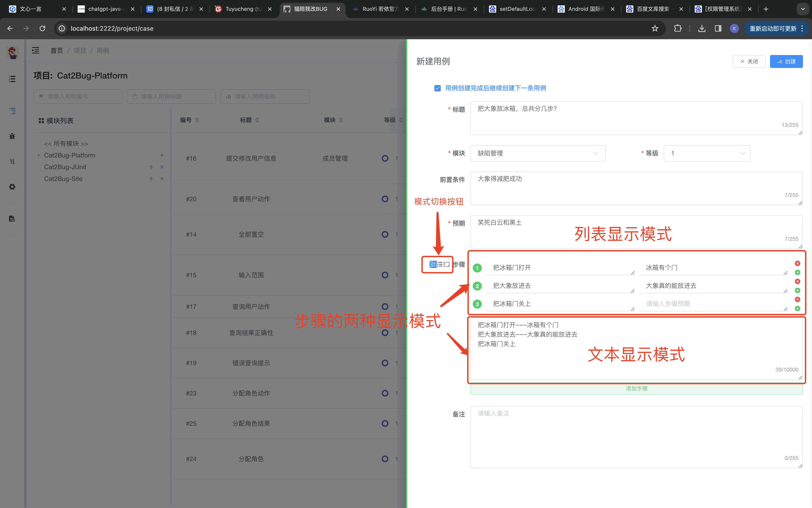Viewport: 812px width, 508px height.
Task: Delete the Cat2Bug-Site module
Action: coord(162,179)
